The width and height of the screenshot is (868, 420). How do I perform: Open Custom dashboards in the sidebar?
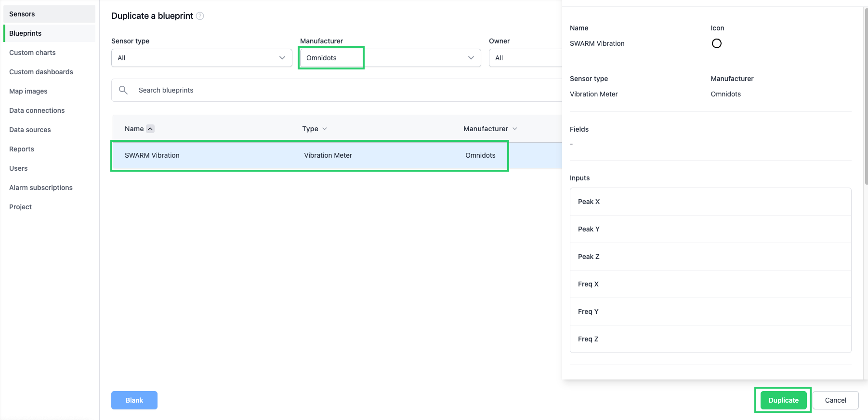41,72
